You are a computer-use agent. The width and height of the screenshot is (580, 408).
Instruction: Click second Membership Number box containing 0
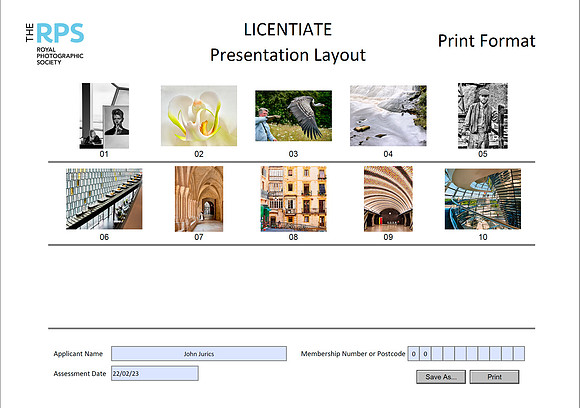(425, 354)
